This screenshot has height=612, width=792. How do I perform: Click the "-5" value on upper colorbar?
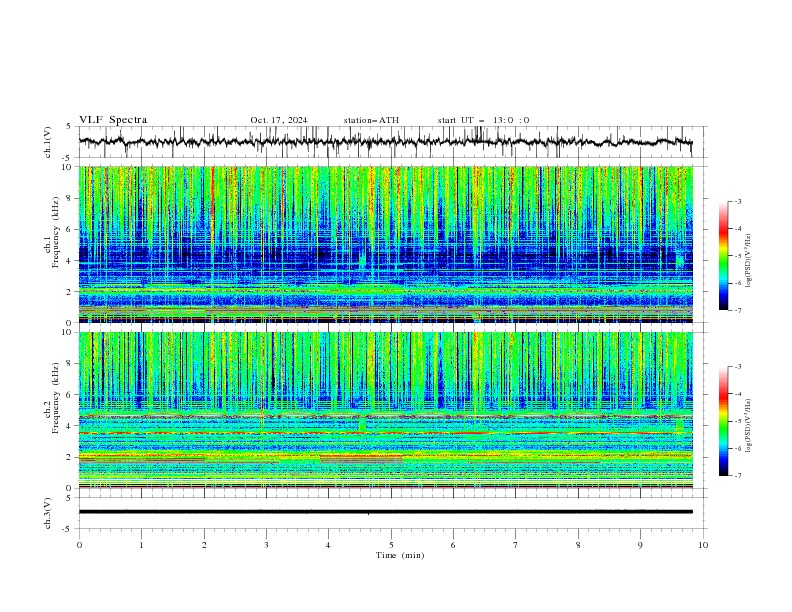click(738, 256)
